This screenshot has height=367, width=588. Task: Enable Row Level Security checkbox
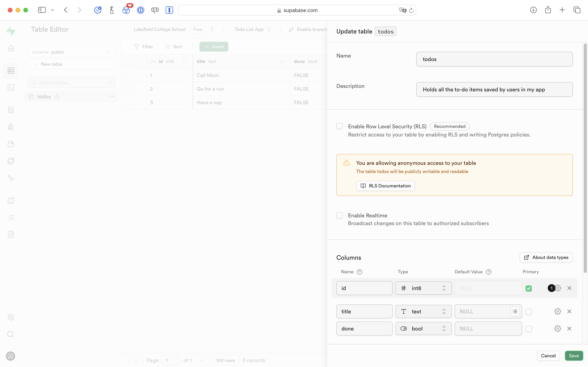(x=339, y=126)
